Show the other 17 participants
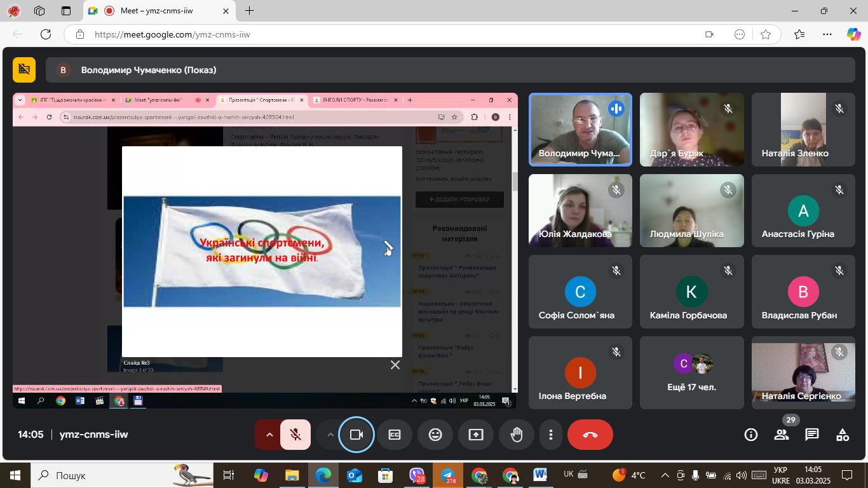 point(691,372)
